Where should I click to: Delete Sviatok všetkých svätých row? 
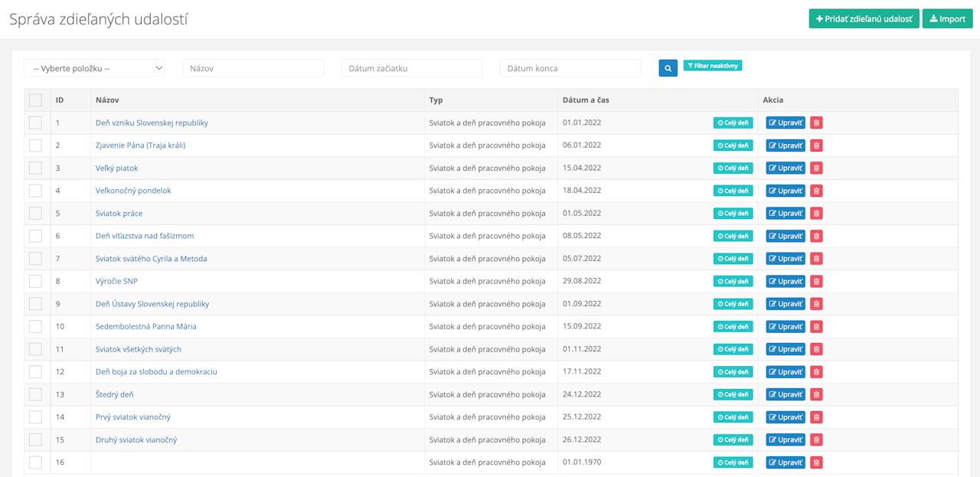pyautogui.click(x=816, y=349)
